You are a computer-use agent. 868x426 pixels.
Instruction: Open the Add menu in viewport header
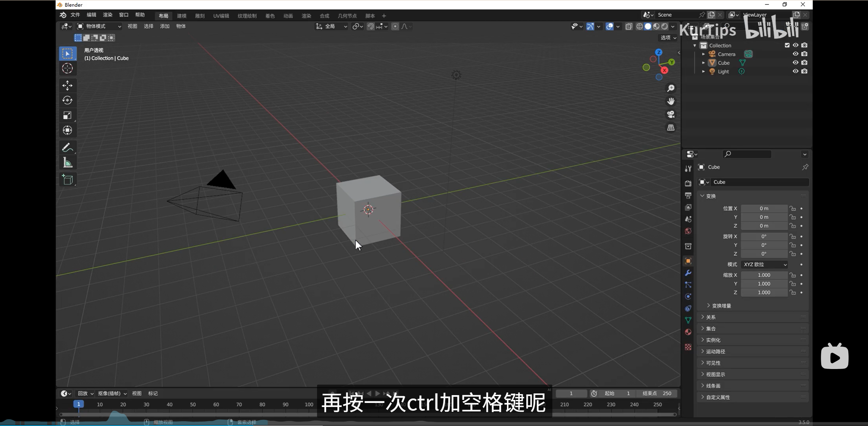[x=165, y=26]
